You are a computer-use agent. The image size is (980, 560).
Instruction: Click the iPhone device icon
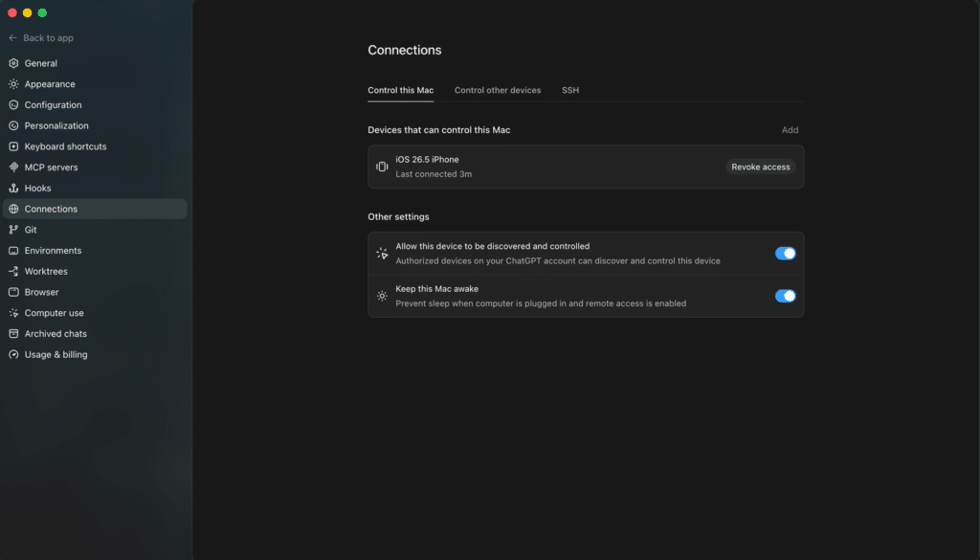382,167
